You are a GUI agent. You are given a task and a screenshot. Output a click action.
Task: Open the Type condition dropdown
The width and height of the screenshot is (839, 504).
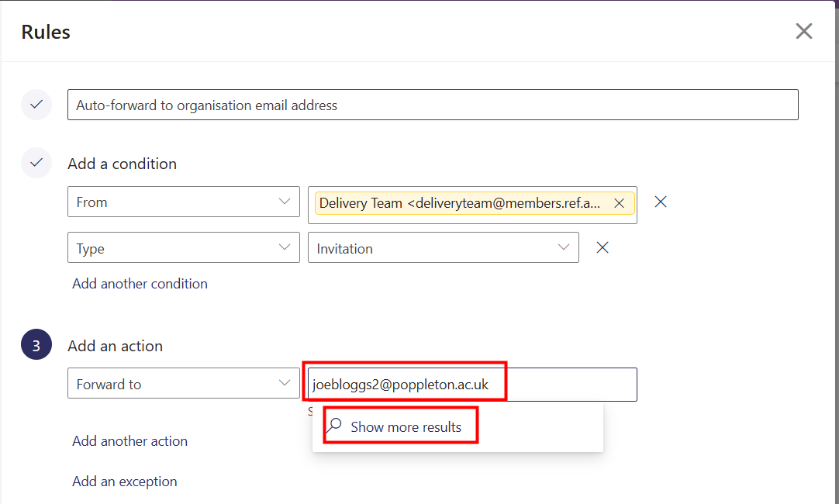point(184,247)
